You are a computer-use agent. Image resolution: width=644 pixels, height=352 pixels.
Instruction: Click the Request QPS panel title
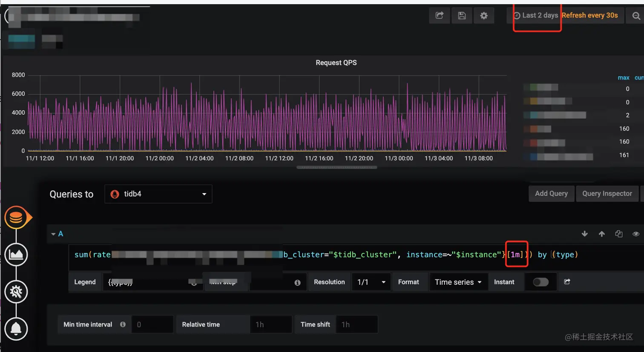coord(336,63)
